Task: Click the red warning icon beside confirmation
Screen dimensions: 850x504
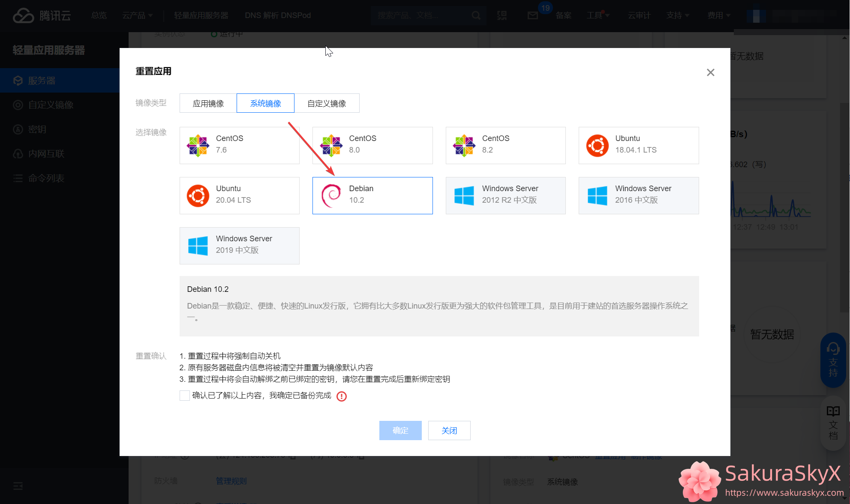Action: 342,396
